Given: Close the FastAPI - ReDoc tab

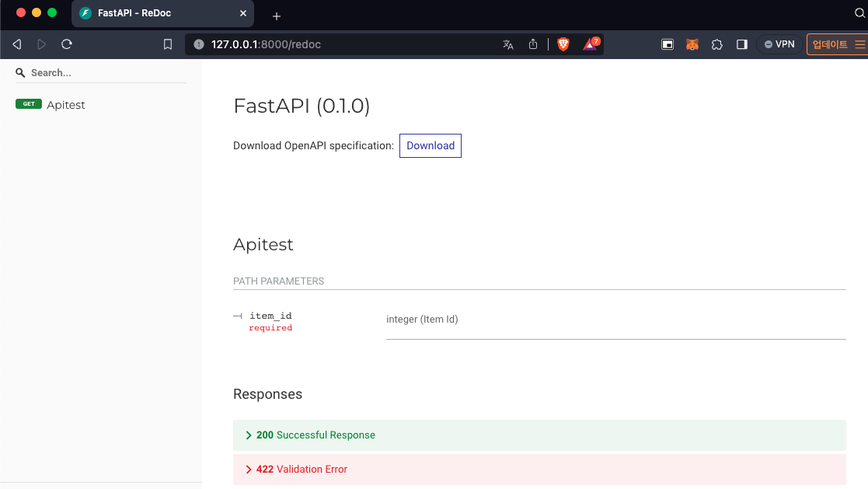Looking at the screenshot, I should pos(243,13).
